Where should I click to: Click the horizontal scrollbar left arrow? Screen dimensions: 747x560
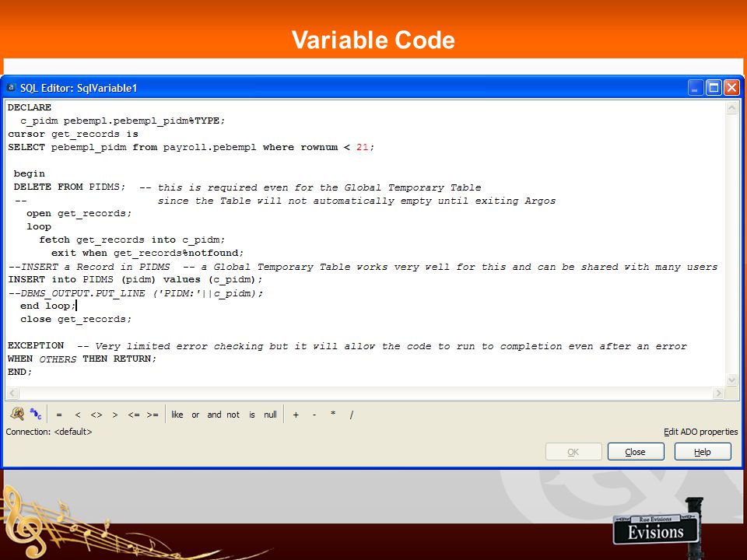point(13,393)
